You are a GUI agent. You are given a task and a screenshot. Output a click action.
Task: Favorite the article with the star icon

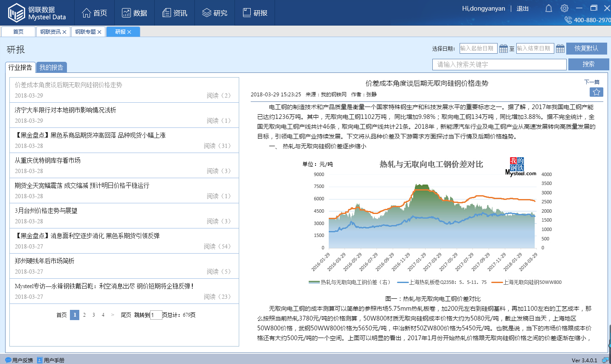point(596,92)
